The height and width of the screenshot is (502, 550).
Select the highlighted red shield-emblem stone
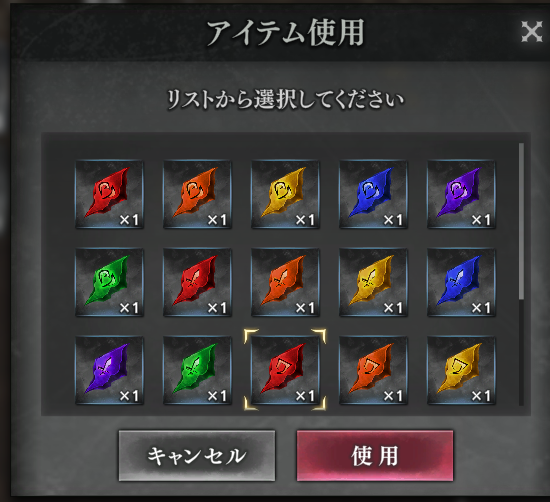[x=286, y=370]
